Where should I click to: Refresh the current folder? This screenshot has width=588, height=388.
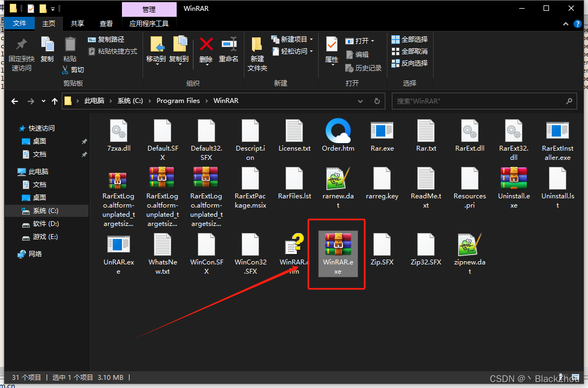(x=377, y=101)
